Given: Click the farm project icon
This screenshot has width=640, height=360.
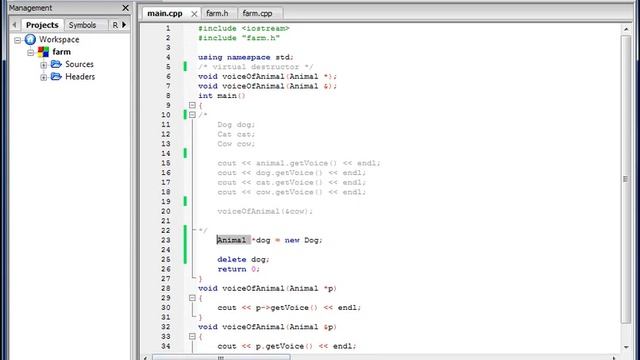Looking at the screenshot, I should pos(43,52).
